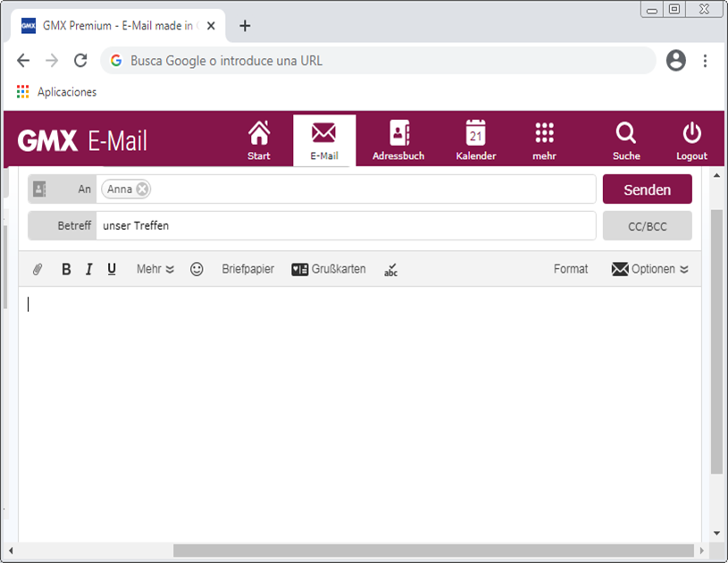This screenshot has width=728, height=563.
Task: Open Chrome three-dot menu
Action: [x=705, y=61]
